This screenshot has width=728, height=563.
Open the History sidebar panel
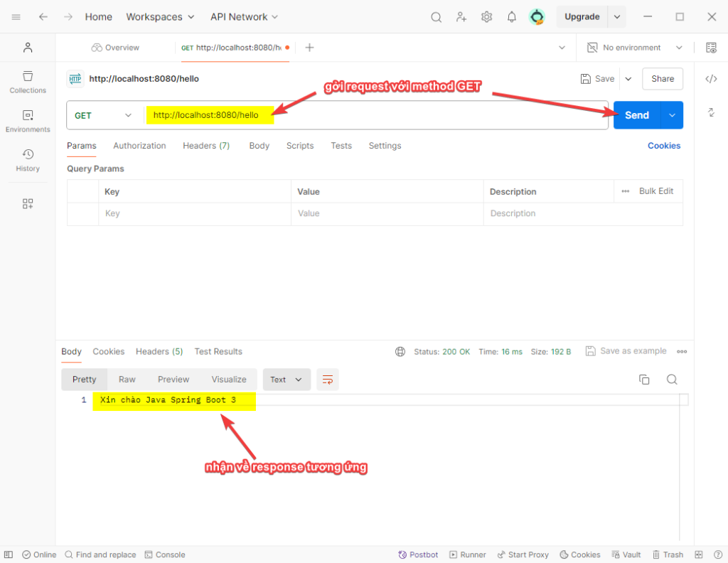(x=28, y=160)
